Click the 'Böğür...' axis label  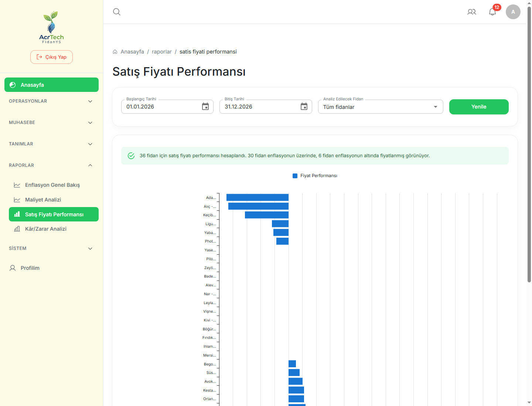[x=209, y=329]
